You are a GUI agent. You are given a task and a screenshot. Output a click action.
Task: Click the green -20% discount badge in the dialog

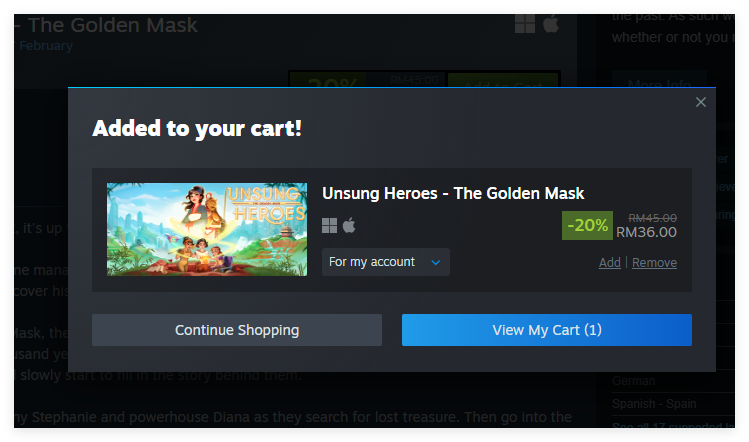pos(587,226)
